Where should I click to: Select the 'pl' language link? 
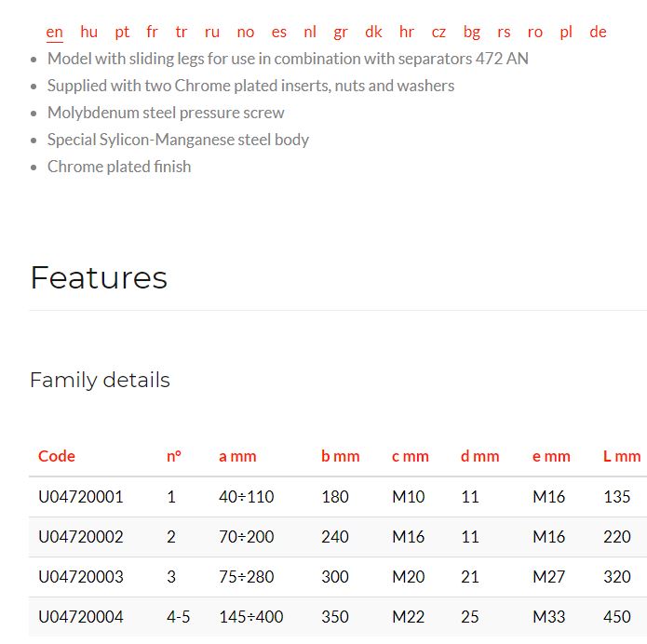tap(566, 33)
